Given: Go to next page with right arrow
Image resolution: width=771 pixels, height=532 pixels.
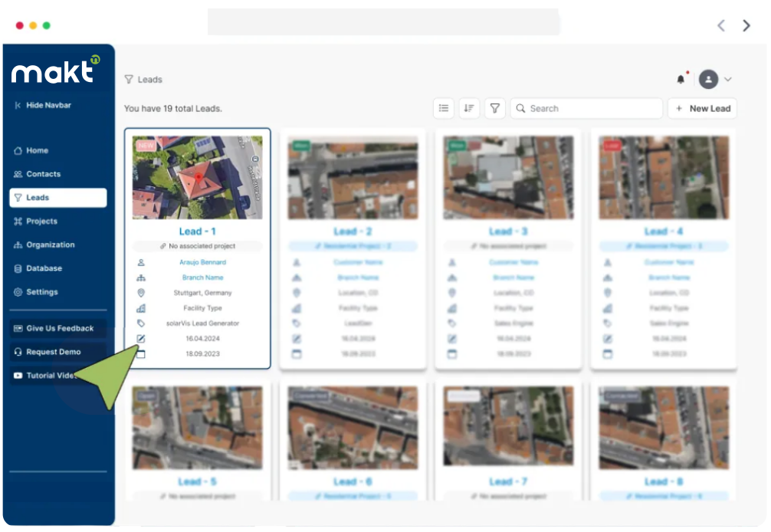Looking at the screenshot, I should click(x=746, y=25).
